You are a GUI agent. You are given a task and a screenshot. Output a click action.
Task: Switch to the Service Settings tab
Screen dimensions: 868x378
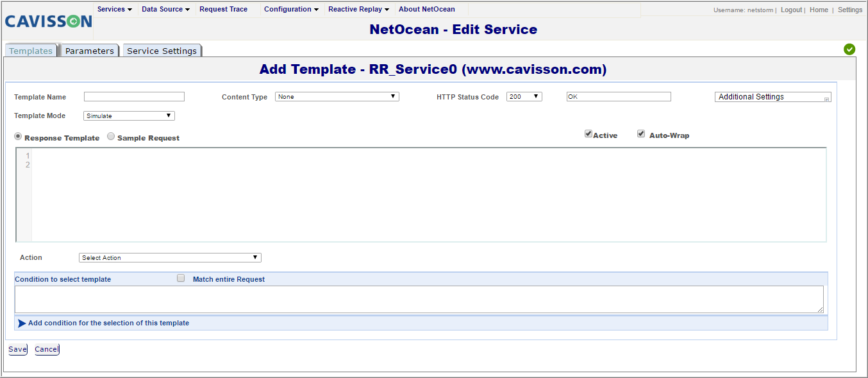pyautogui.click(x=162, y=51)
